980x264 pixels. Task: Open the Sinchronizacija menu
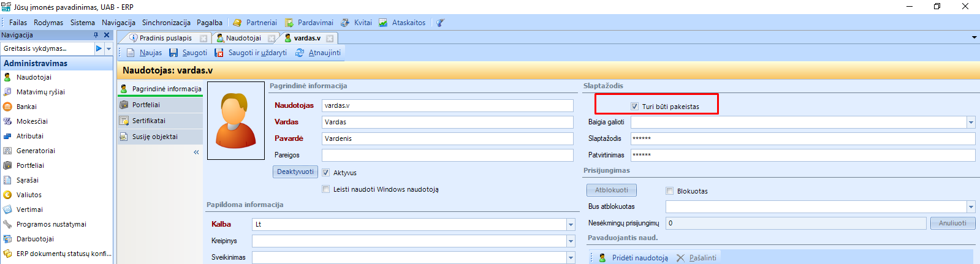tap(166, 23)
